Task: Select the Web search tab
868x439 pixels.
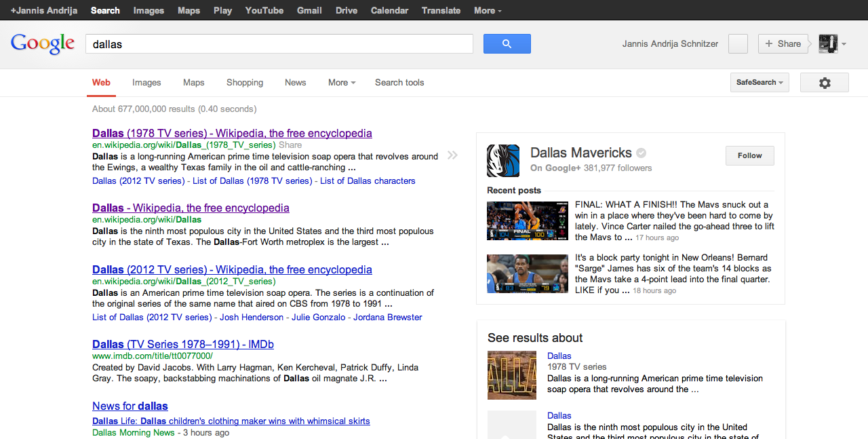Action: click(x=101, y=82)
